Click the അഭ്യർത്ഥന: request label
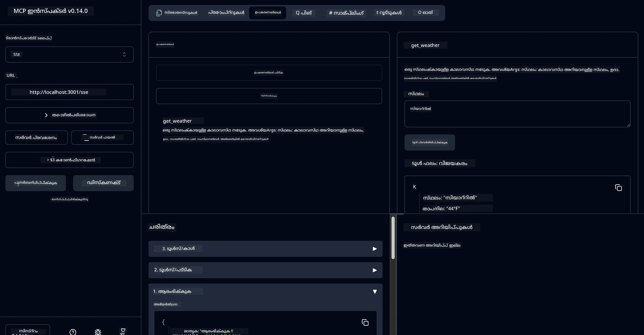 pyautogui.click(x=166, y=304)
